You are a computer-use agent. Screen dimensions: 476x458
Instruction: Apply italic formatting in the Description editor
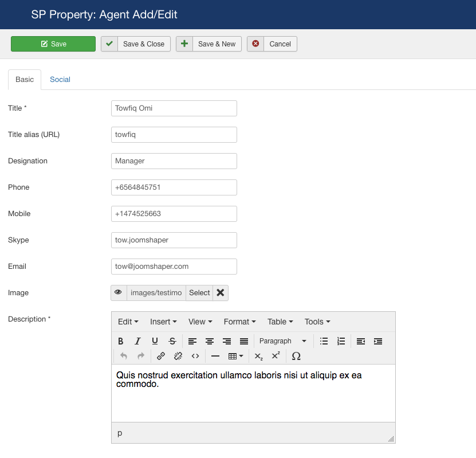tap(137, 340)
